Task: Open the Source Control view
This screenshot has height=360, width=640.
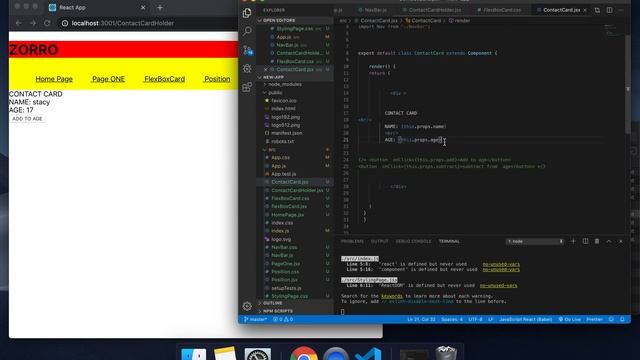Action: [247, 50]
